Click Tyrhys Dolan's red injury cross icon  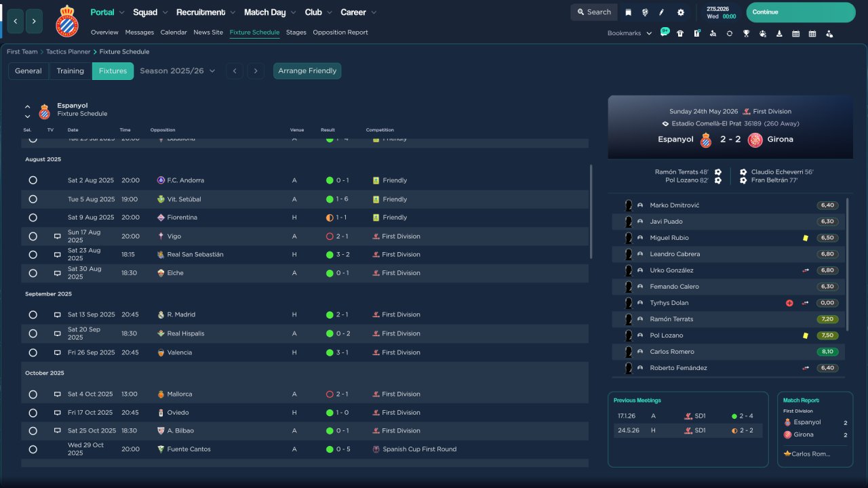pyautogui.click(x=789, y=303)
